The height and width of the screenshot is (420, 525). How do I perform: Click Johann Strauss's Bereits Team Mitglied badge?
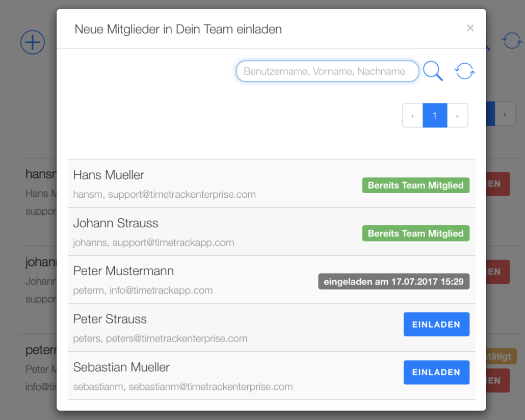(x=415, y=233)
